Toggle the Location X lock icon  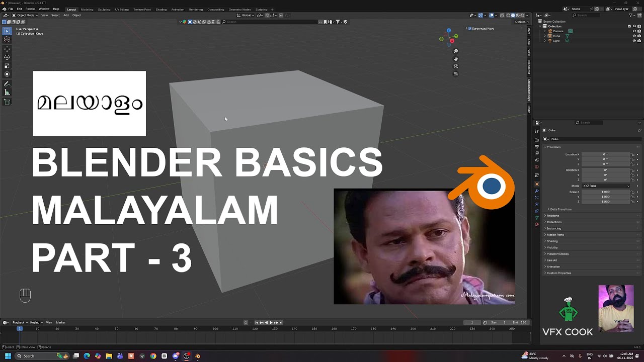coord(633,154)
